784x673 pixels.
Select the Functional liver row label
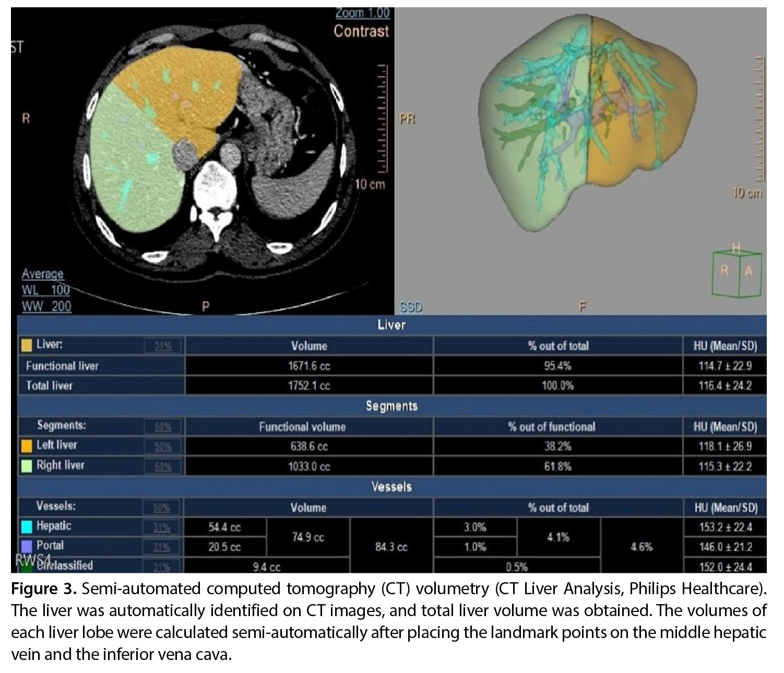(62, 366)
